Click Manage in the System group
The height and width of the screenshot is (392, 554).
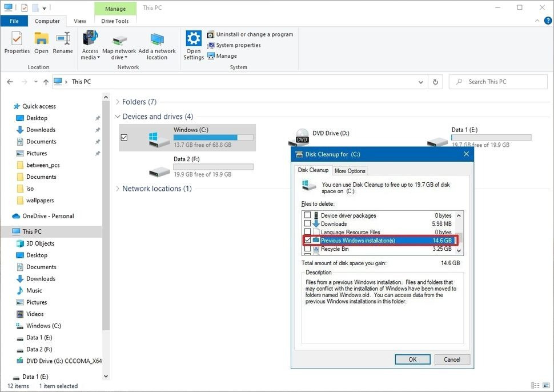pyautogui.click(x=222, y=56)
